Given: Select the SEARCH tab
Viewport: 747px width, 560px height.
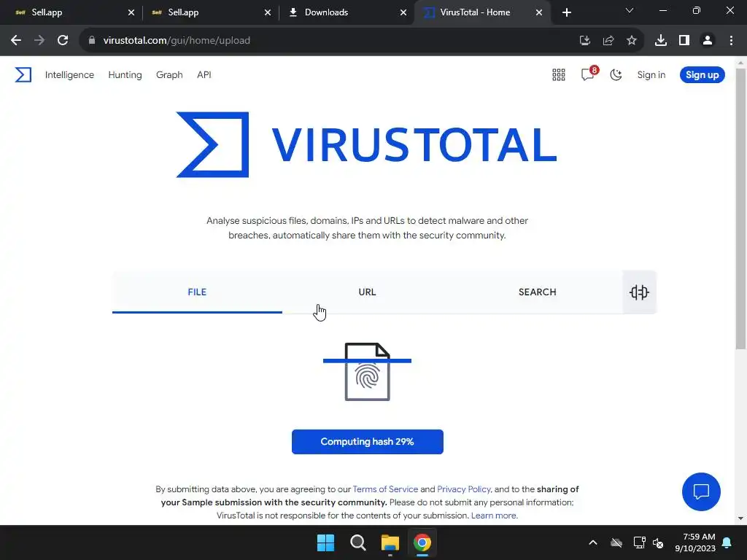Looking at the screenshot, I should click(x=538, y=292).
